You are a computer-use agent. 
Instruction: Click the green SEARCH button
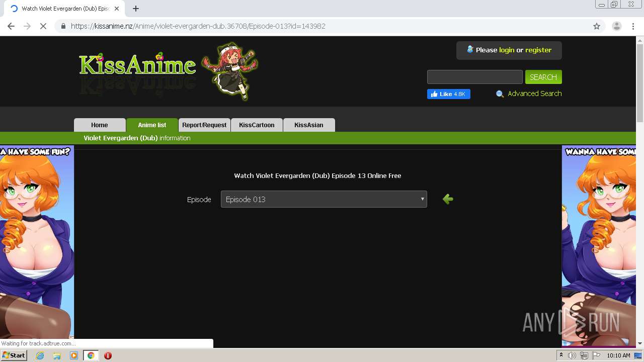point(543,77)
